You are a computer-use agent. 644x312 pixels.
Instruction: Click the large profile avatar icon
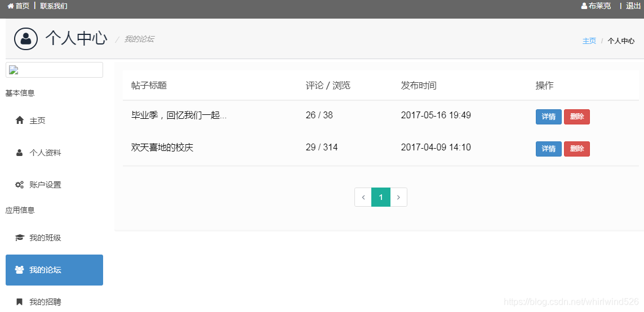coord(26,39)
